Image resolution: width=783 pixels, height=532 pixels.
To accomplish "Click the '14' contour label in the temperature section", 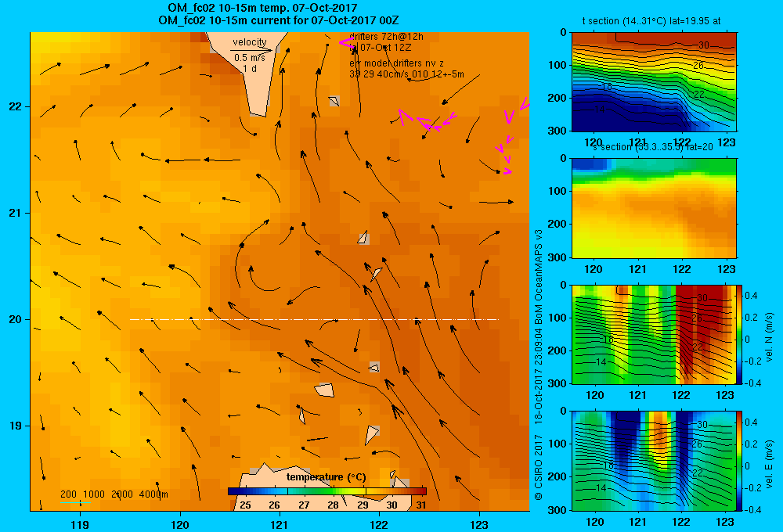I will coord(599,110).
